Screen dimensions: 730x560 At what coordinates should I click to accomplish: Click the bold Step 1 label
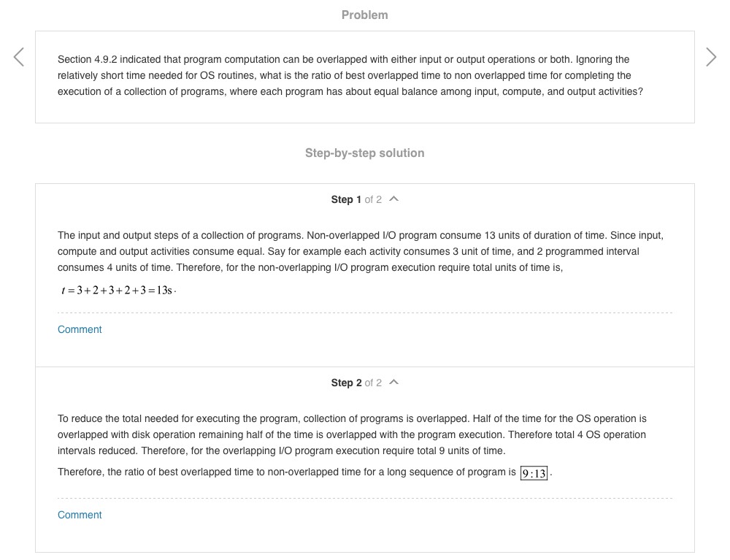click(x=346, y=199)
